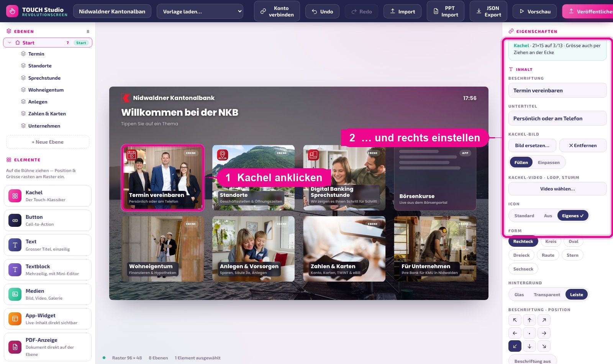Remove the tile image with Entfernen
The height and width of the screenshot is (364, 613).
[x=583, y=146]
